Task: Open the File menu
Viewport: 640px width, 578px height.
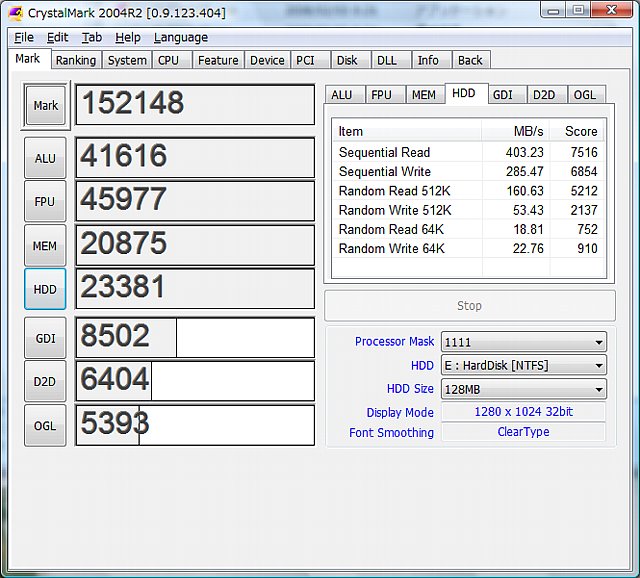Action: [x=24, y=38]
